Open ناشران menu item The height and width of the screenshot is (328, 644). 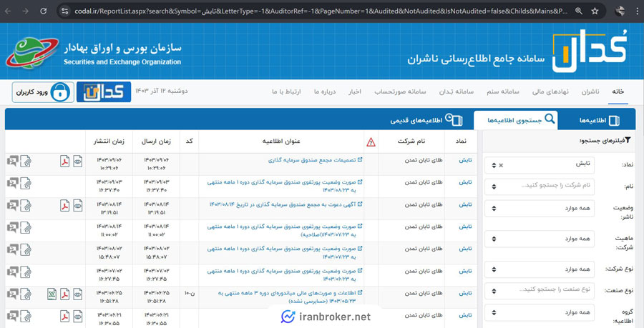[590, 92]
